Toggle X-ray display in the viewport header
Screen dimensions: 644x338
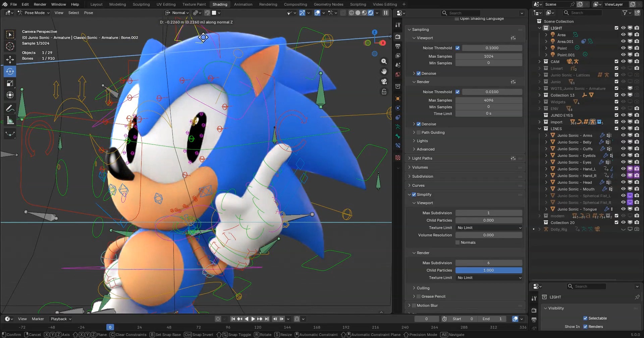pyautogui.click(x=343, y=13)
